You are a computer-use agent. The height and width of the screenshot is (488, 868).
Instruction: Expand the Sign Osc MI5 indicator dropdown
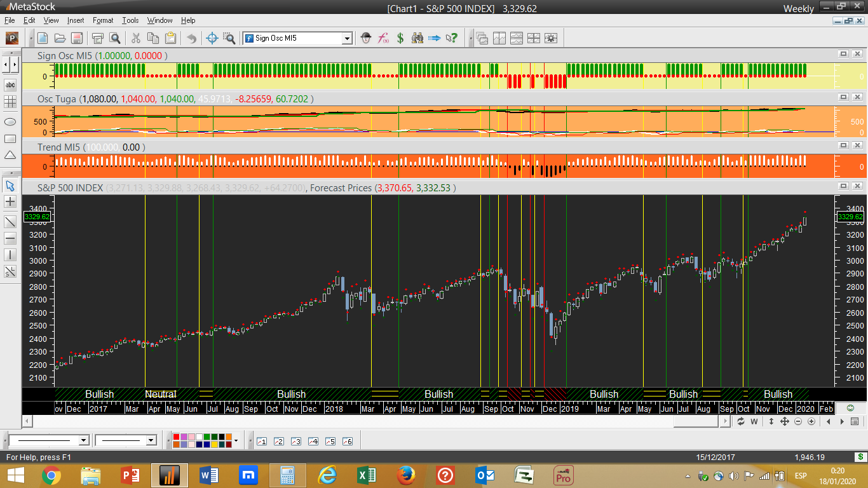347,38
